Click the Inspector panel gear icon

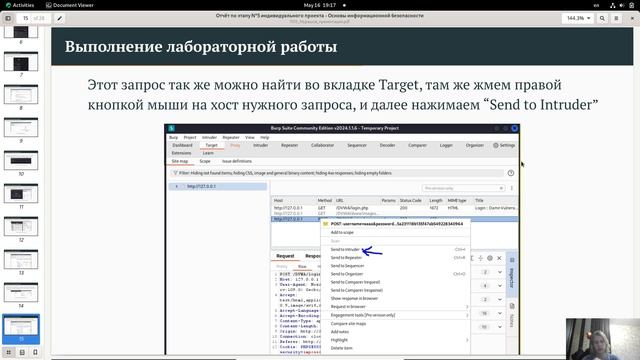490,258
